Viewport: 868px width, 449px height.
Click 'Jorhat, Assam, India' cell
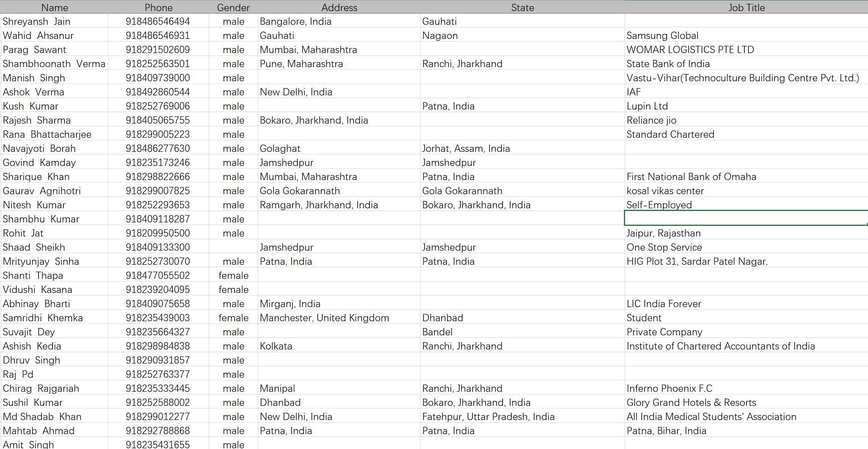coord(522,148)
